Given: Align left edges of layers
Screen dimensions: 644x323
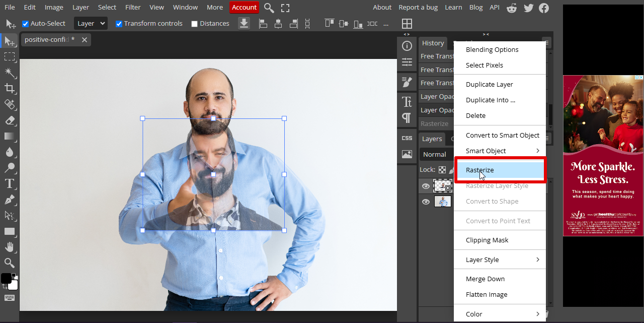Looking at the screenshot, I should pos(263,23).
